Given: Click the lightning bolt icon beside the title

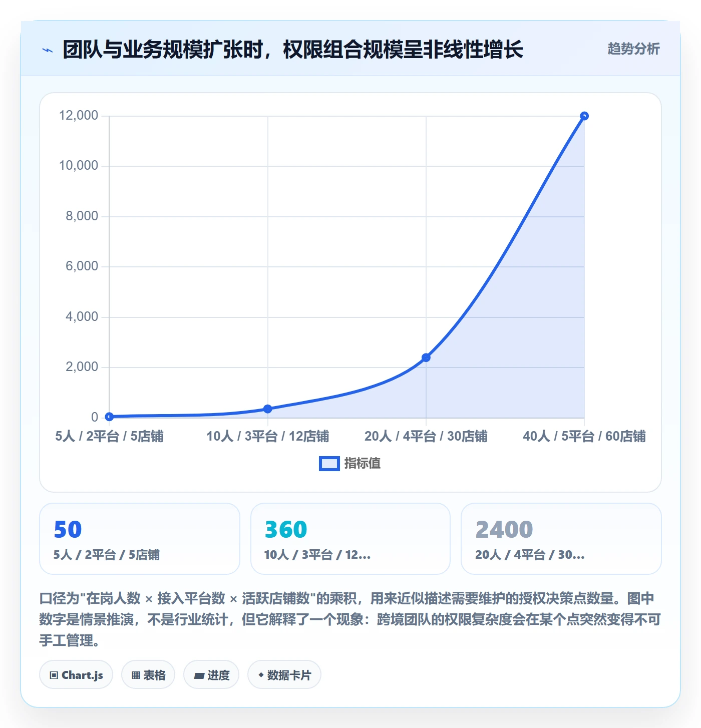Looking at the screenshot, I should click(x=48, y=50).
